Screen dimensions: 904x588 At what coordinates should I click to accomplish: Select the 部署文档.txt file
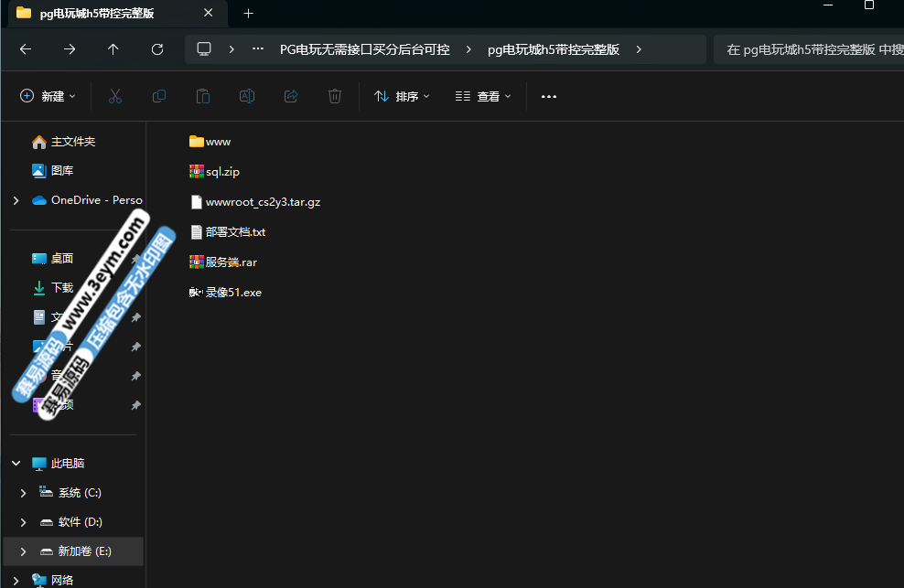pos(235,232)
